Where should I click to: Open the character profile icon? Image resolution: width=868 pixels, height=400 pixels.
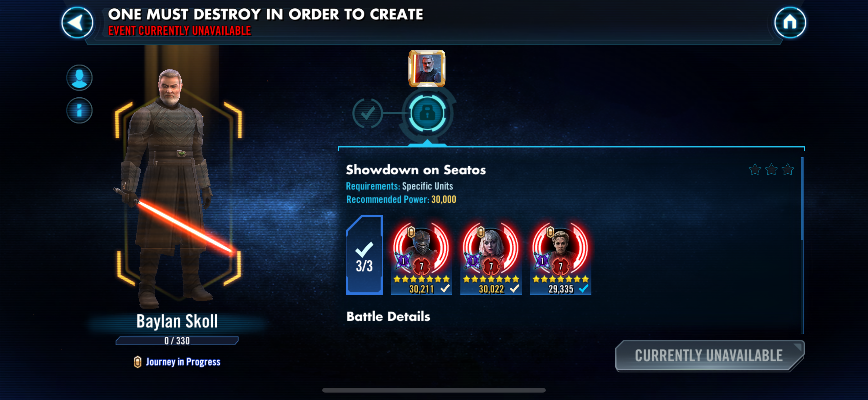(79, 78)
